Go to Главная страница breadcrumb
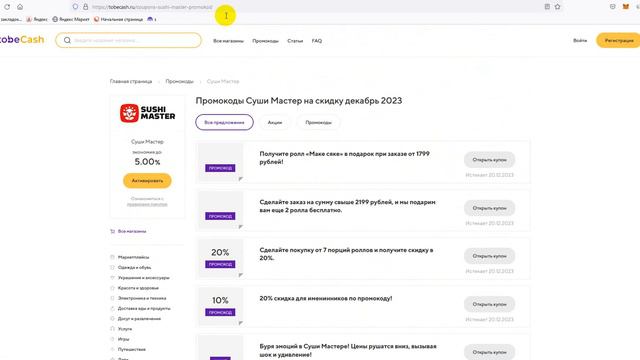The image size is (640, 360). (131, 82)
